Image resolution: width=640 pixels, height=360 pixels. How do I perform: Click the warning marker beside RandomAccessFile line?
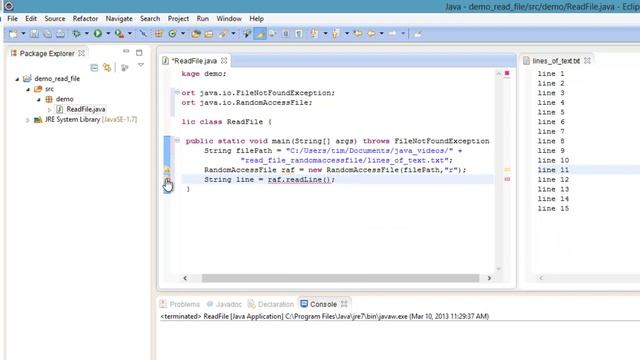pyautogui.click(x=167, y=170)
